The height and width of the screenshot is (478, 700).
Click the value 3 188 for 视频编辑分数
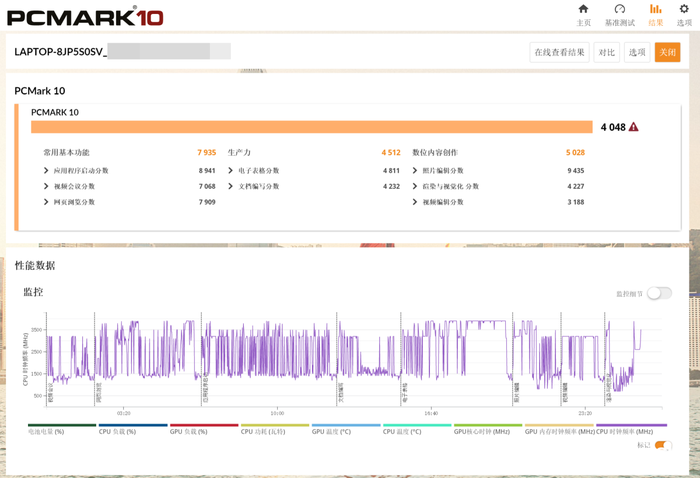pyautogui.click(x=576, y=202)
